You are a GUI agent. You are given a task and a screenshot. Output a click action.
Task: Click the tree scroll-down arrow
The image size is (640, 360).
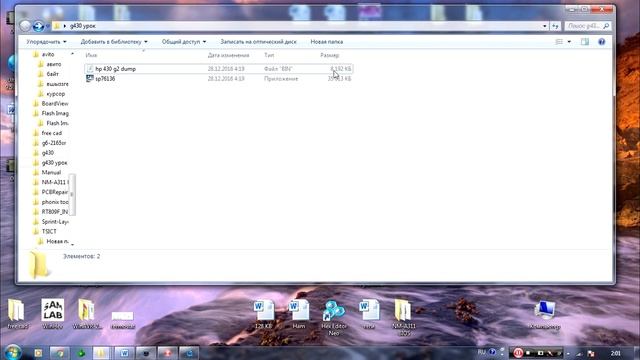tap(72, 244)
